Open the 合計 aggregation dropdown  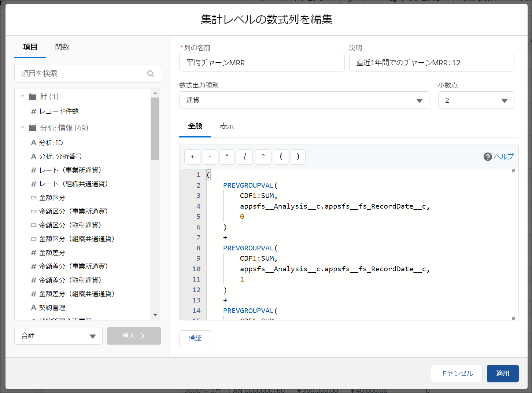click(x=59, y=336)
